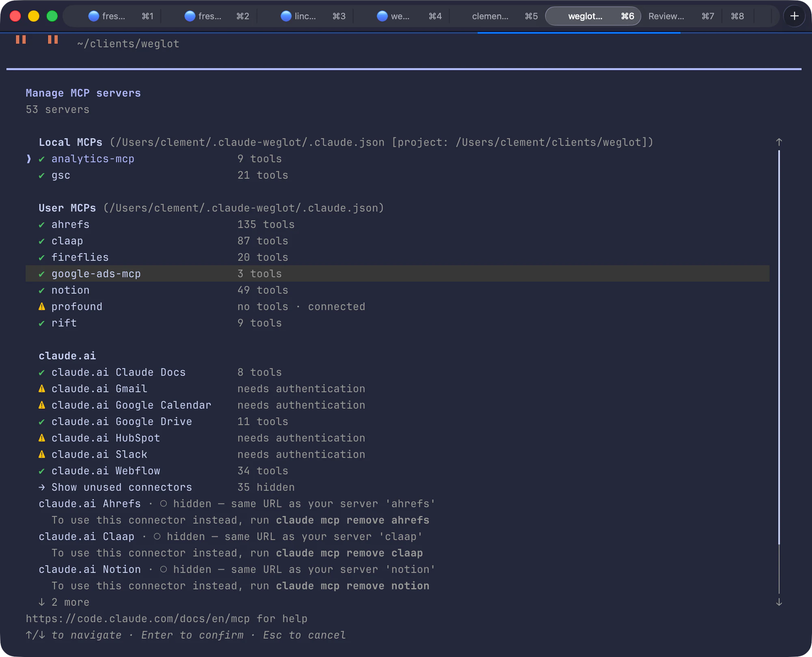Click the yellow minimize window button
Image resolution: width=812 pixels, height=657 pixels.
(x=34, y=16)
